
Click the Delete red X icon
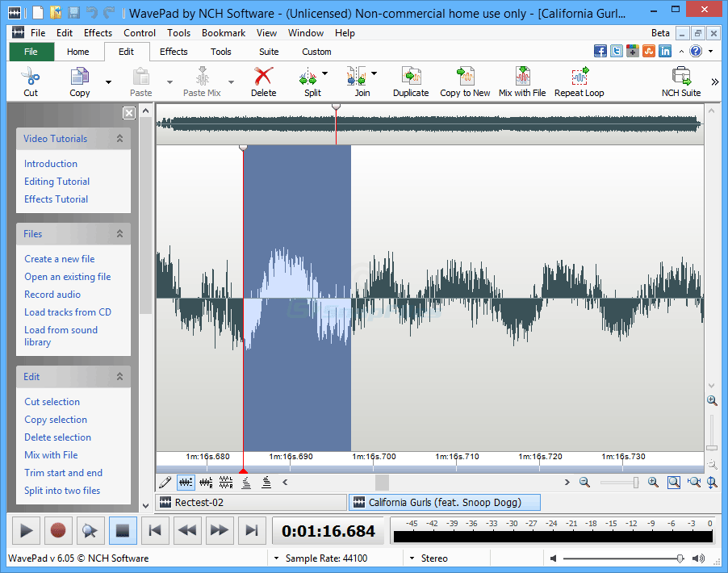(x=263, y=76)
